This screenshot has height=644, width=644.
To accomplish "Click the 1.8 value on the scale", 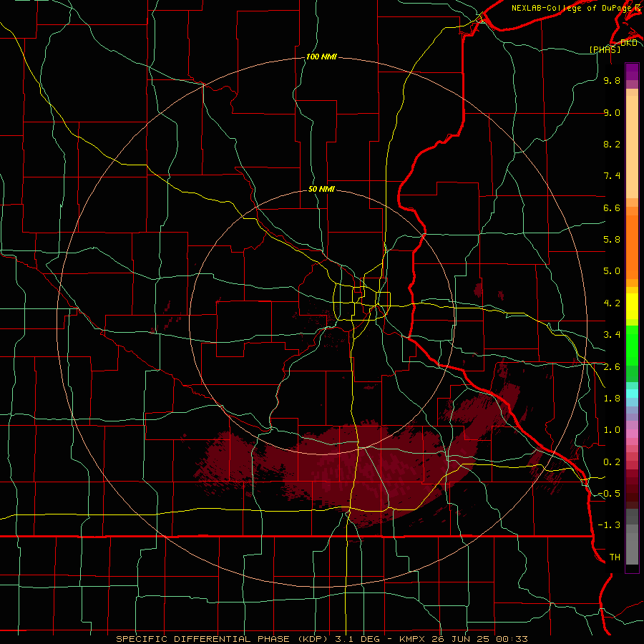I will 612,399.
